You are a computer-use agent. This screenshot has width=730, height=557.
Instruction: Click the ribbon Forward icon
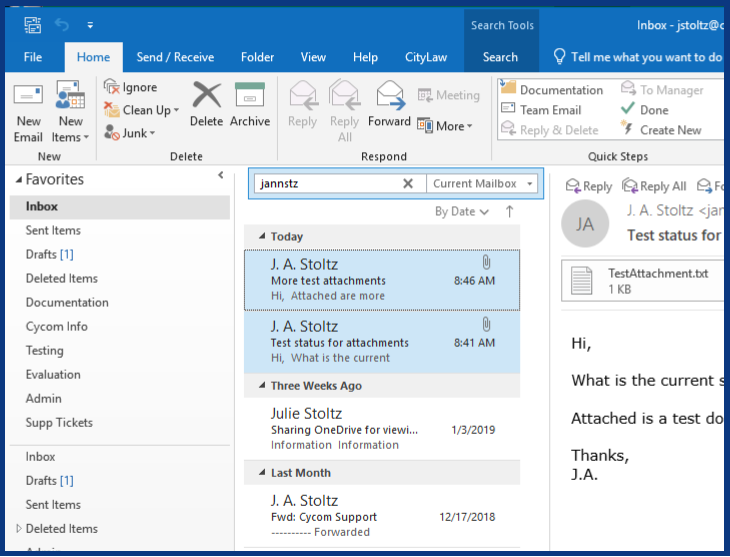click(x=389, y=95)
